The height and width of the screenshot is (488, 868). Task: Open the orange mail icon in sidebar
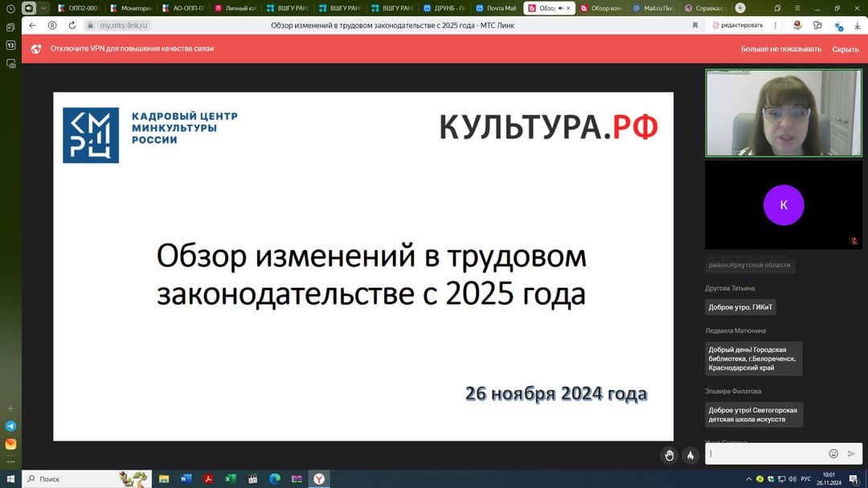[10, 445]
